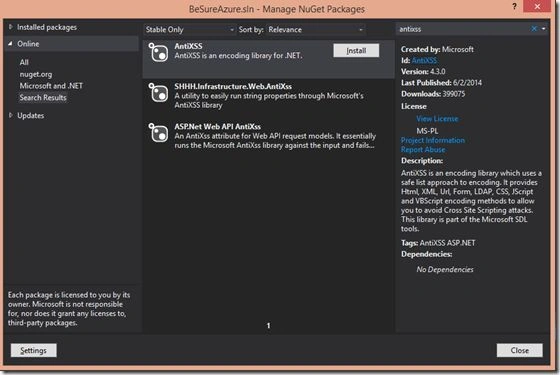Select Search Results in the tree

43,98
